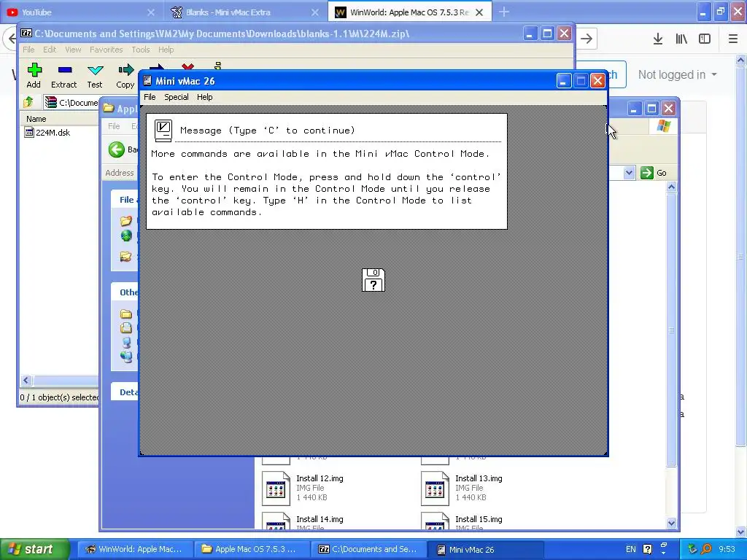Click the floppy disk question mark icon

point(373,280)
